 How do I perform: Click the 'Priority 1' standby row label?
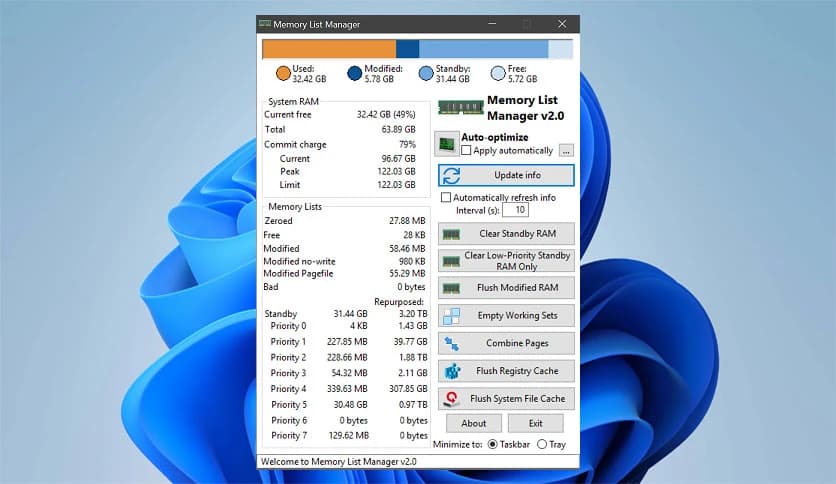[x=288, y=342]
